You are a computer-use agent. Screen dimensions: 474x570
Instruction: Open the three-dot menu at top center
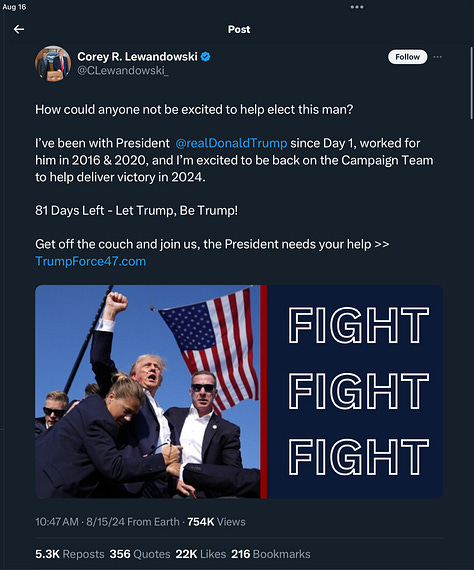(x=357, y=7)
